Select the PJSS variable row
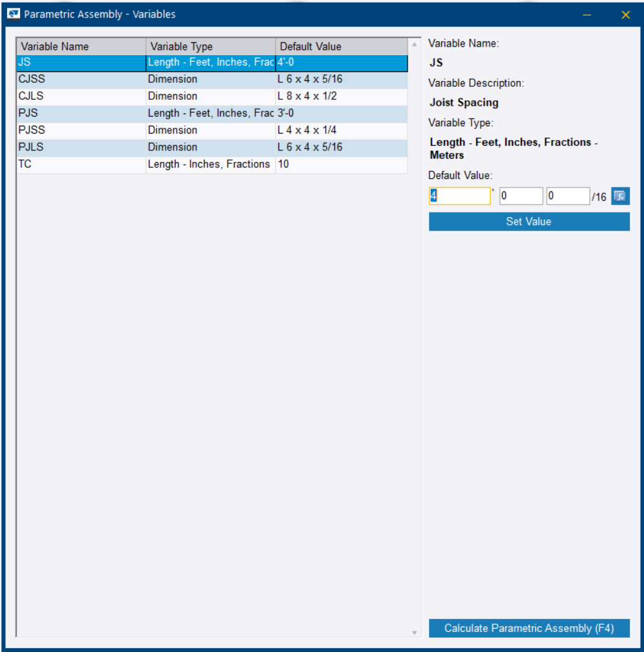This screenshot has width=644, height=652. coord(212,130)
